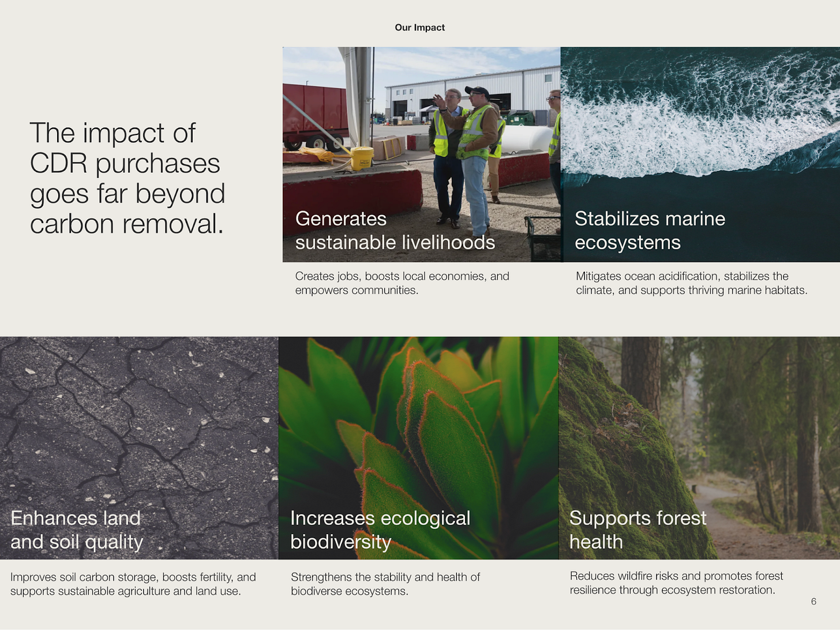Click the 'Our Impact' slide header
840x630 pixels.
[419, 28]
